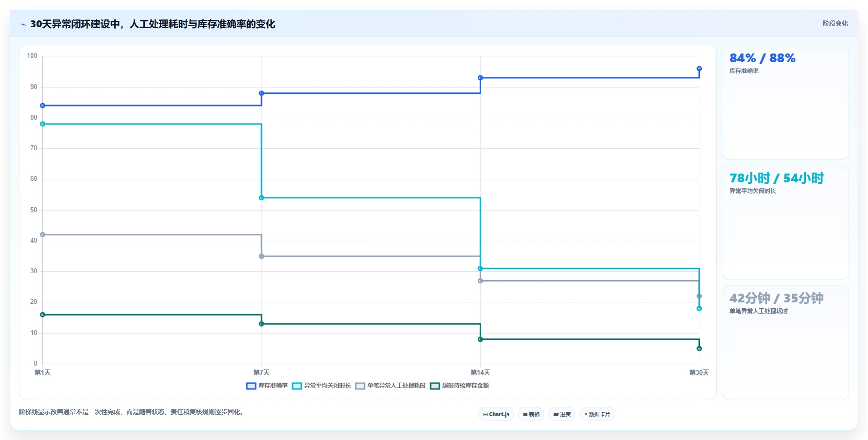868x440 pixels.
Task: Click the 42分钟 / 35分钟 card value
Action: pos(776,299)
